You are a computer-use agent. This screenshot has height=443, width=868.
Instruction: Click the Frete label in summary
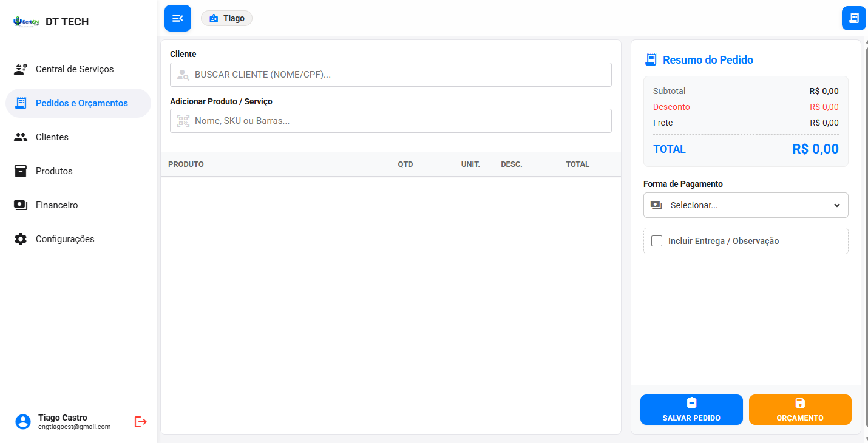[663, 123]
